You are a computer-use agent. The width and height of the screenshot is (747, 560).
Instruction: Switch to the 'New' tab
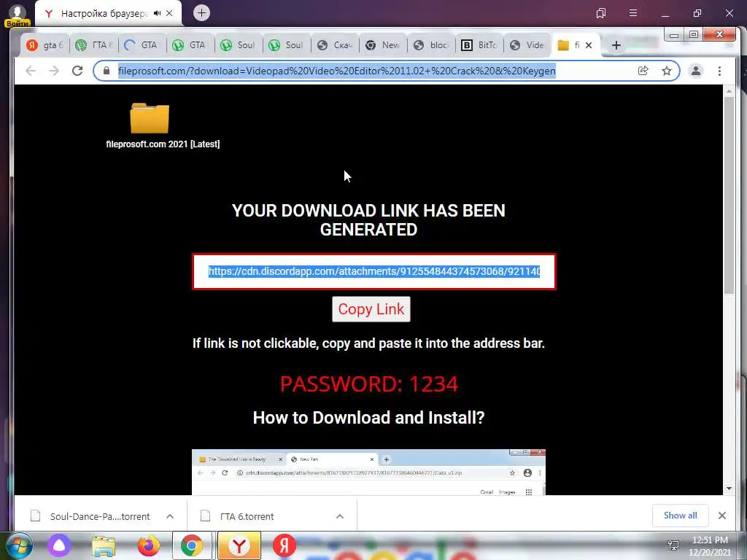click(383, 45)
